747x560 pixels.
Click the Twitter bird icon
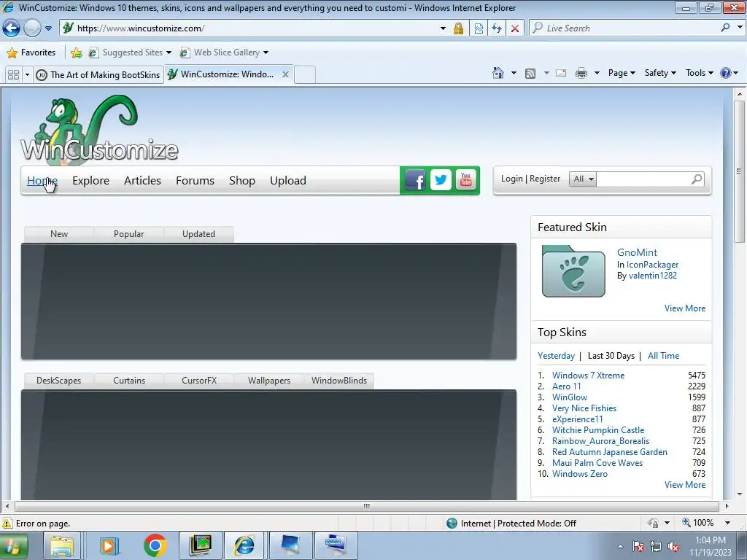coord(441,179)
